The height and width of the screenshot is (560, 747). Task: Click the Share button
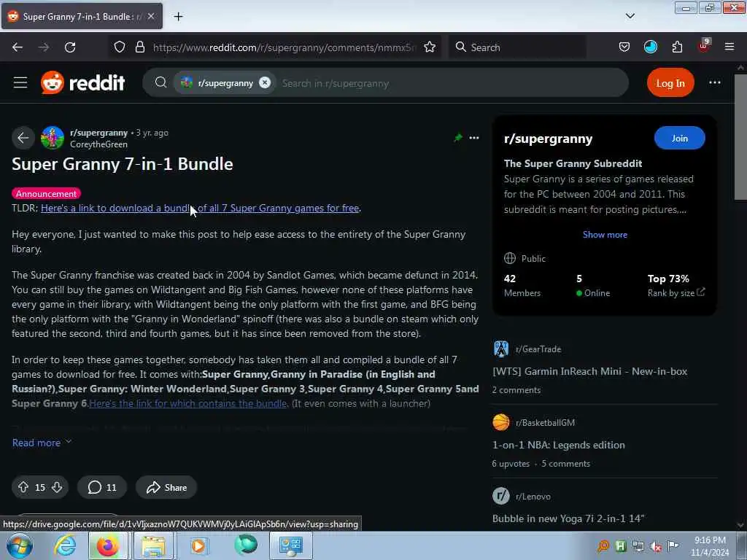coord(166,487)
